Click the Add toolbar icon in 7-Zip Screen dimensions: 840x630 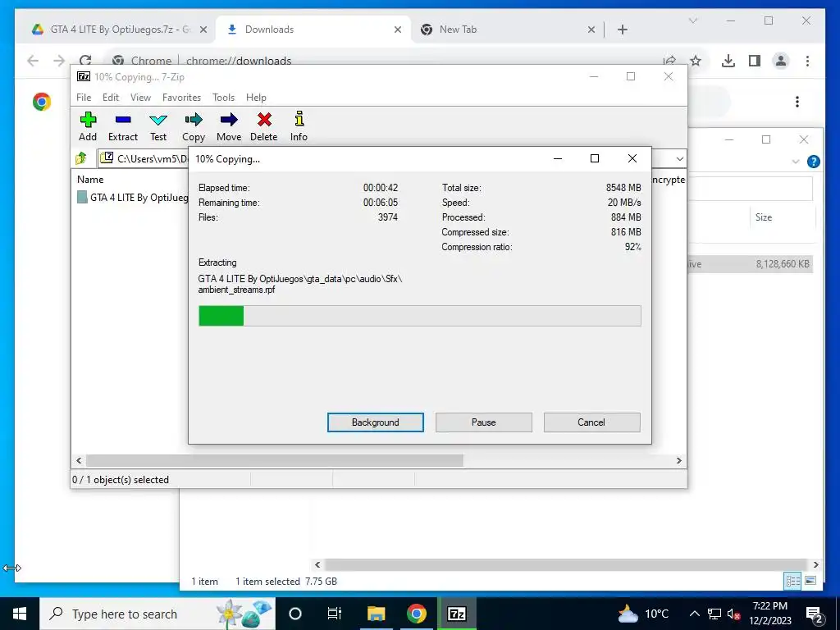[x=88, y=126]
